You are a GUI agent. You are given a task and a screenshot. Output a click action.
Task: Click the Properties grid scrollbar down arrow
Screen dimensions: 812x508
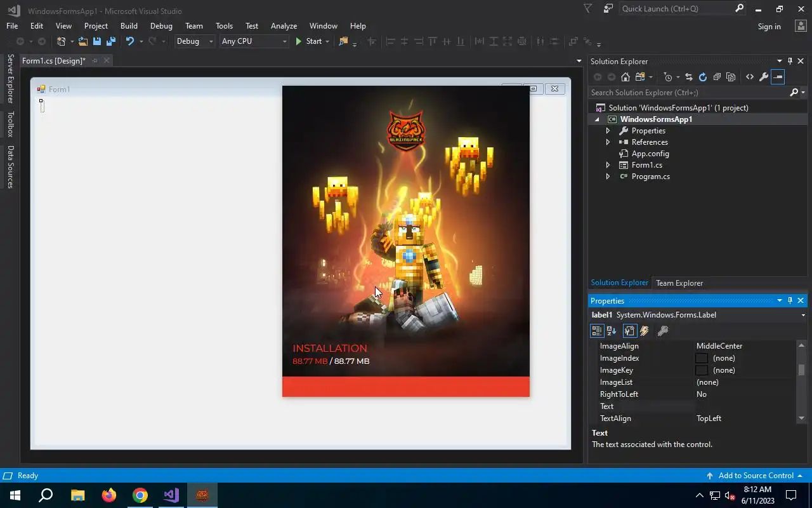(801, 418)
